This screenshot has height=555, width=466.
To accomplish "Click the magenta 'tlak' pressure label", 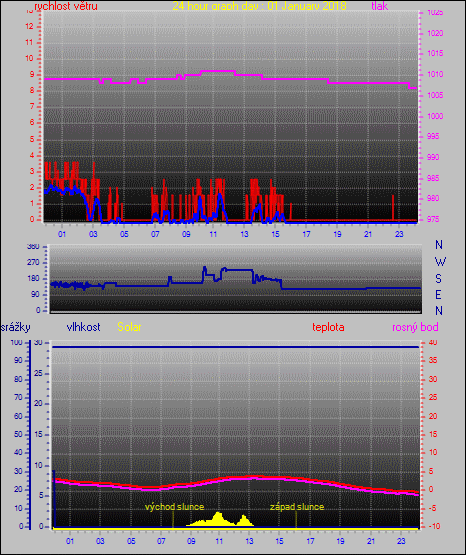I will click(x=380, y=6).
